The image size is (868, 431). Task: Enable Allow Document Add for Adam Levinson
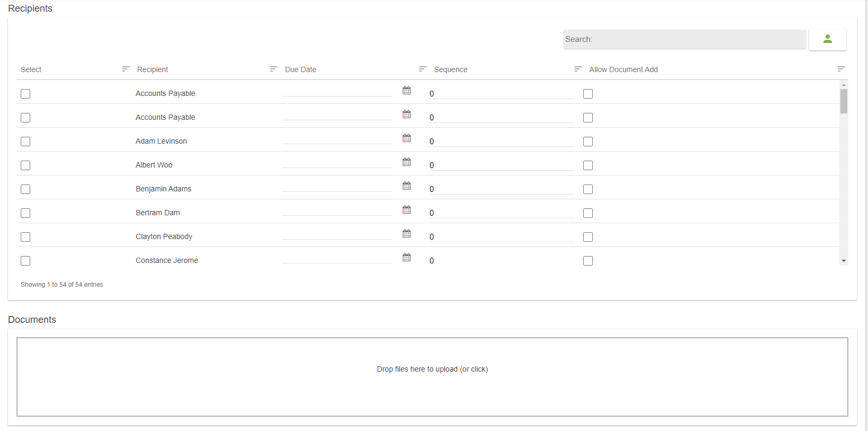point(588,142)
